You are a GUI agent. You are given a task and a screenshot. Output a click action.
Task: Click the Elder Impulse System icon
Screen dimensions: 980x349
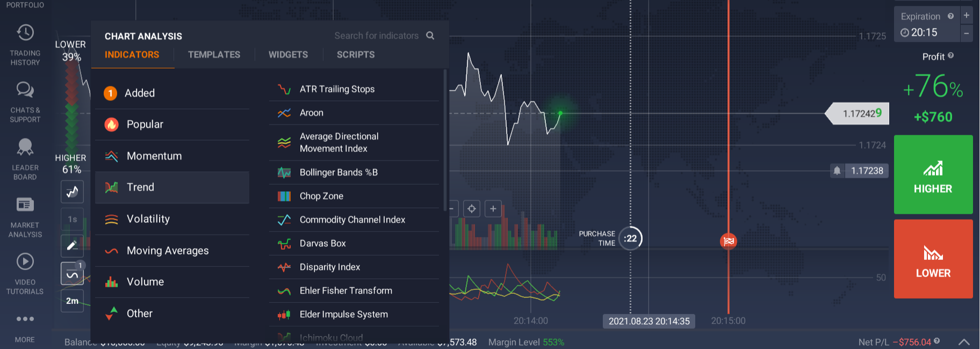point(284,315)
